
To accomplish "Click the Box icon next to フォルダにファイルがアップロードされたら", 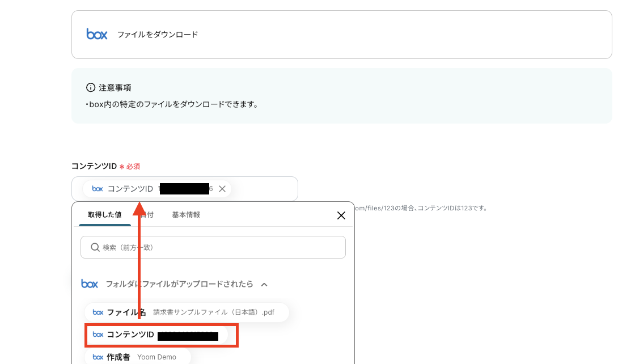I will point(90,285).
